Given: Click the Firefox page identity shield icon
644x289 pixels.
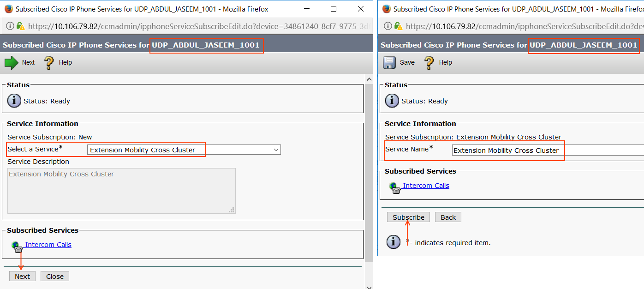Looking at the screenshot, I should click(x=21, y=26).
